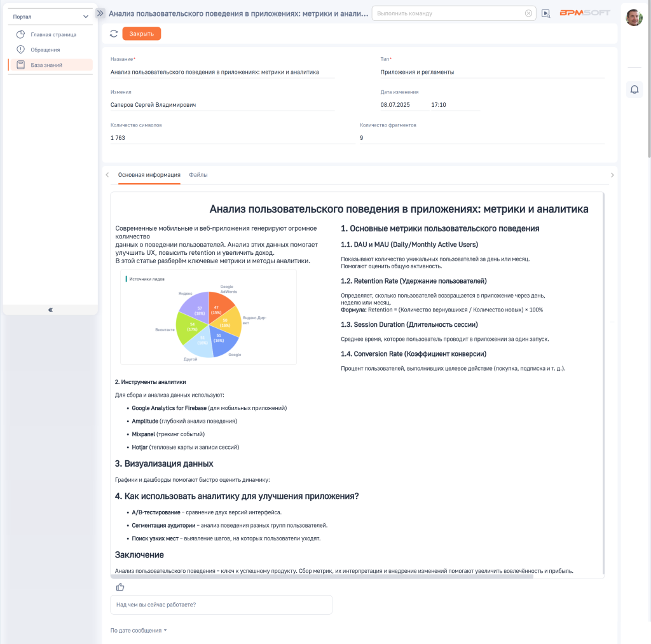Click heading 2. Инструменты аналитики
The width and height of the screenshot is (651, 644).
pyautogui.click(x=150, y=382)
